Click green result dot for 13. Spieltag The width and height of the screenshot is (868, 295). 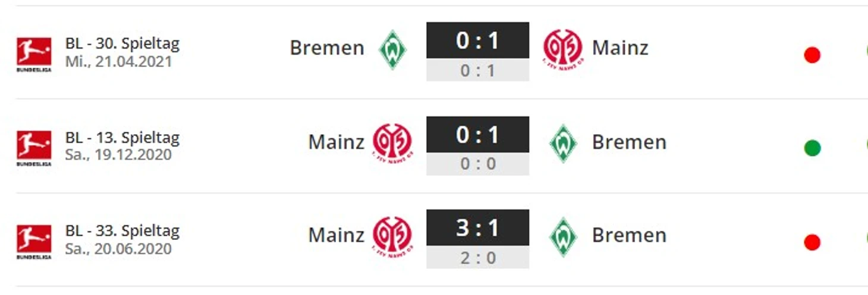click(812, 148)
